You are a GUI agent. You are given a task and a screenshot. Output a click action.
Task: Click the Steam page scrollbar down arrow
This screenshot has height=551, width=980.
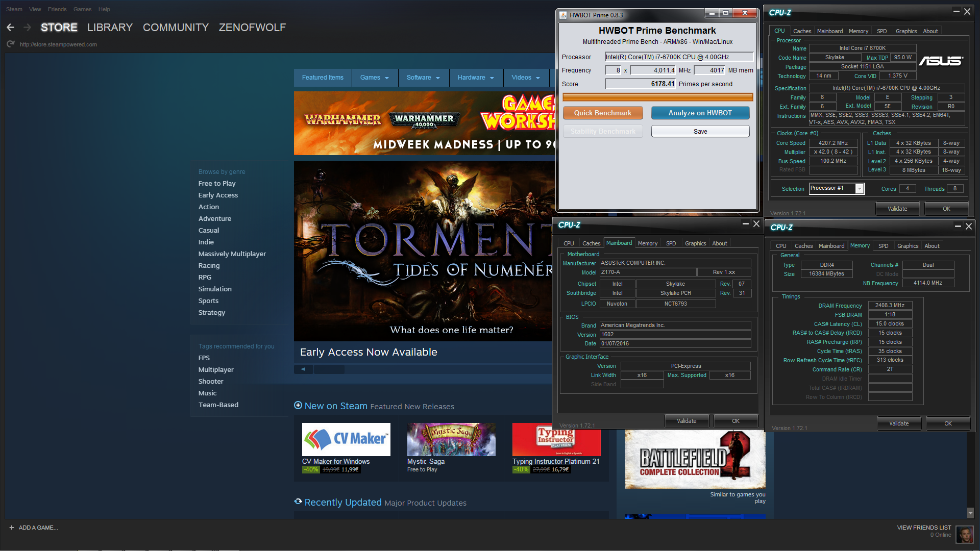click(x=970, y=513)
